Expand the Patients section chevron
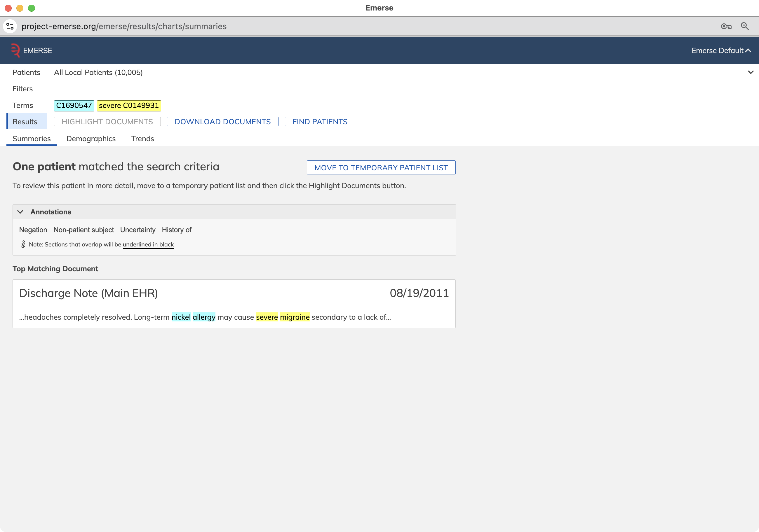759x532 pixels. click(x=751, y=72)
